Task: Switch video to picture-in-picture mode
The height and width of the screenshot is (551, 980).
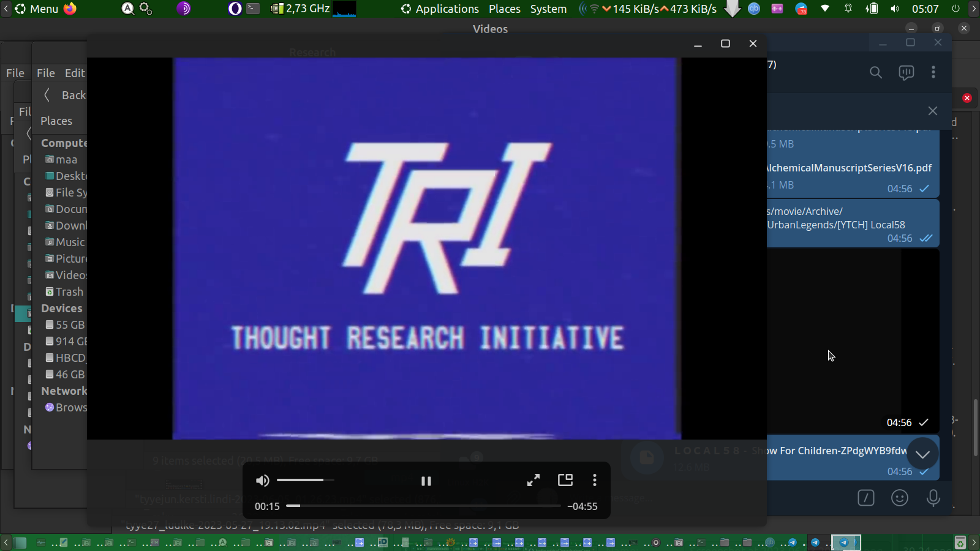Action: [565, 480]
